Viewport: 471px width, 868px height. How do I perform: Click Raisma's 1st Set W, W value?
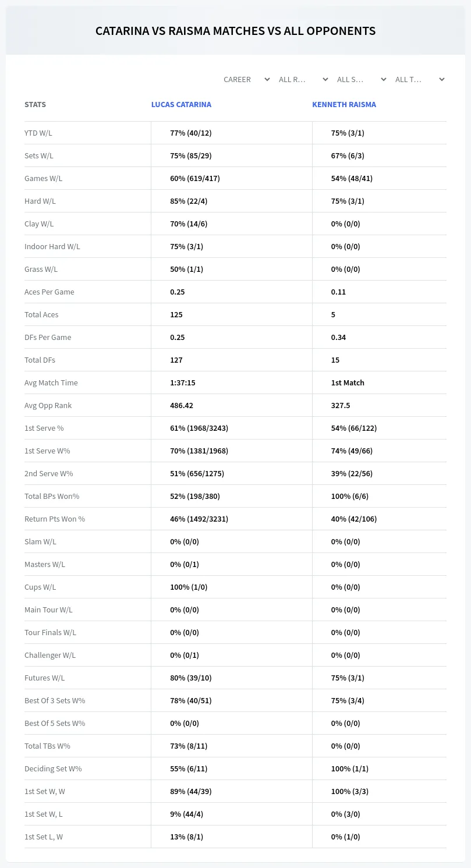350,791
